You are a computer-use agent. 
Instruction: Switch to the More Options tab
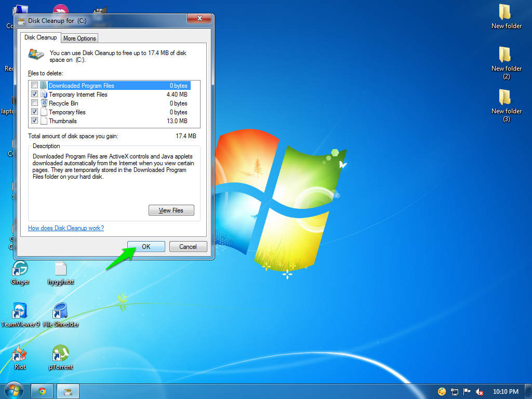(x=79, y=38)
